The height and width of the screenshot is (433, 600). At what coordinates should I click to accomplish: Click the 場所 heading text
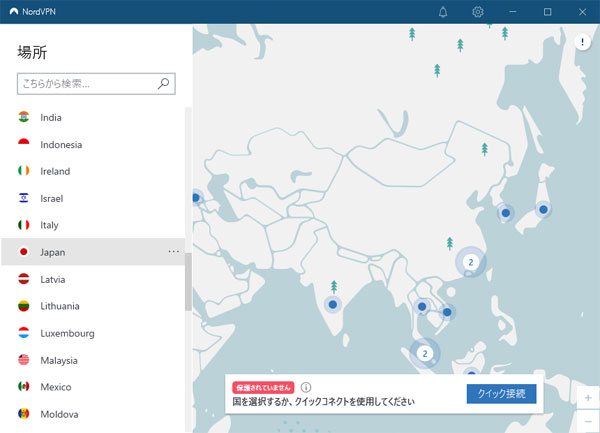[x=32, y=52]
